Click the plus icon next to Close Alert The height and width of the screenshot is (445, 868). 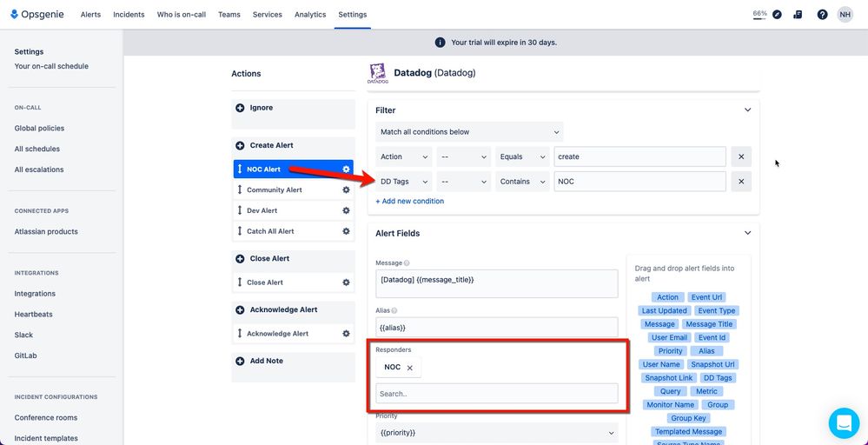coord(240,258)
